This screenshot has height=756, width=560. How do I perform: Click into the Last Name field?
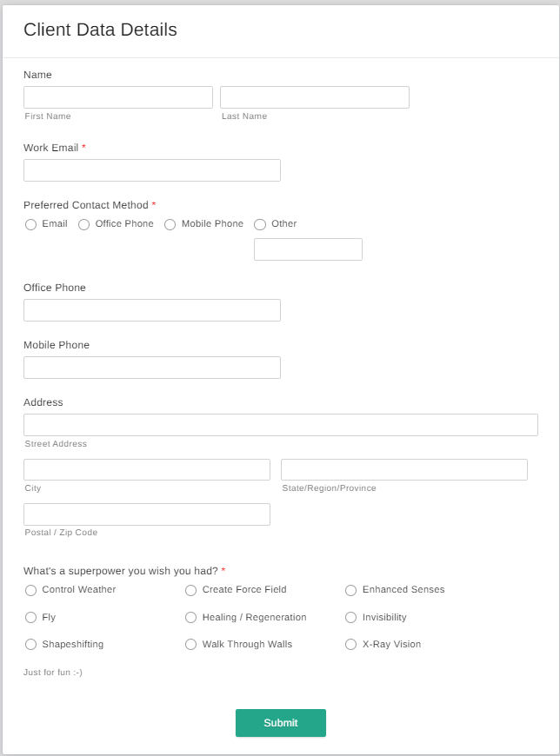pyautogui.click(x=315, y=97)
